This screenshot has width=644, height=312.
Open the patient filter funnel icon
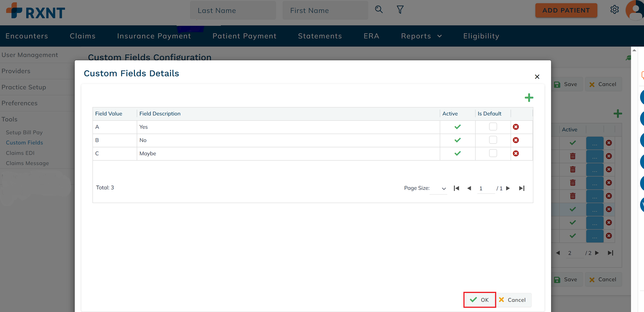click(400, 10)
